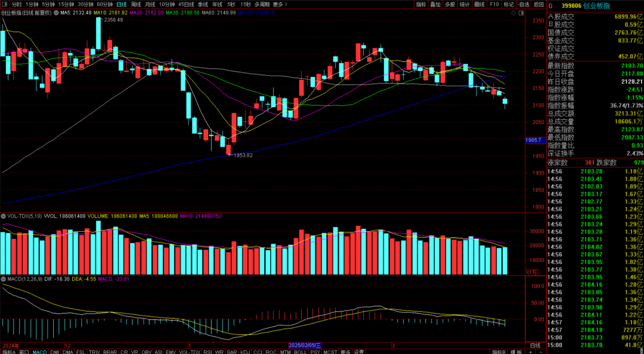This screenshot has height=354, width=644.
Task: Select the BOLL indicator tab
Action: (300, 352)
